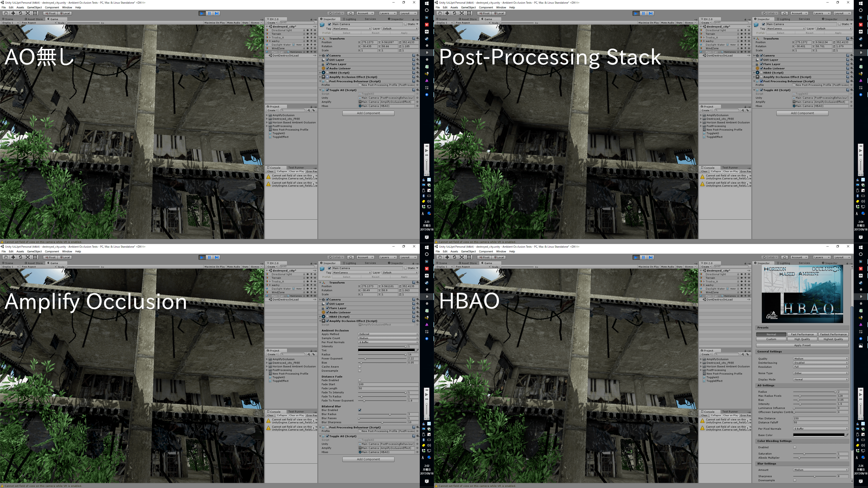Click the Tint eyedropper in Amplify Occlusion settings
Viewport: 868px width, 488px height.
[x=417, y=350]
